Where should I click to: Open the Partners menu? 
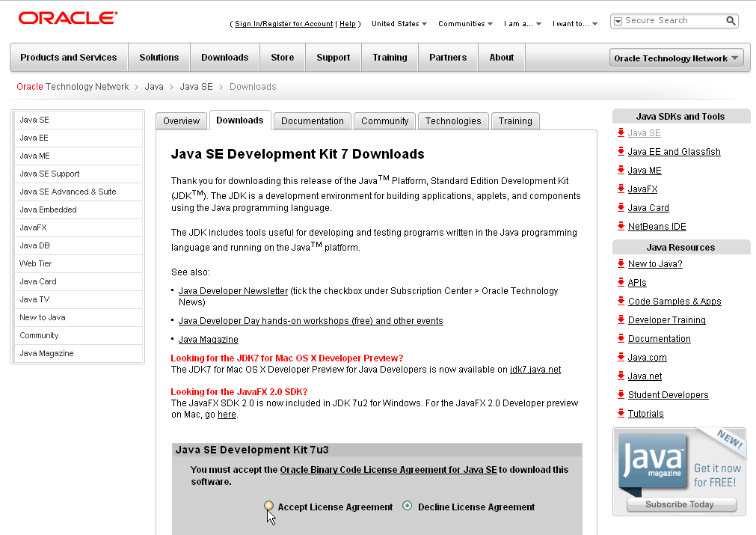(x=448, y=58)
